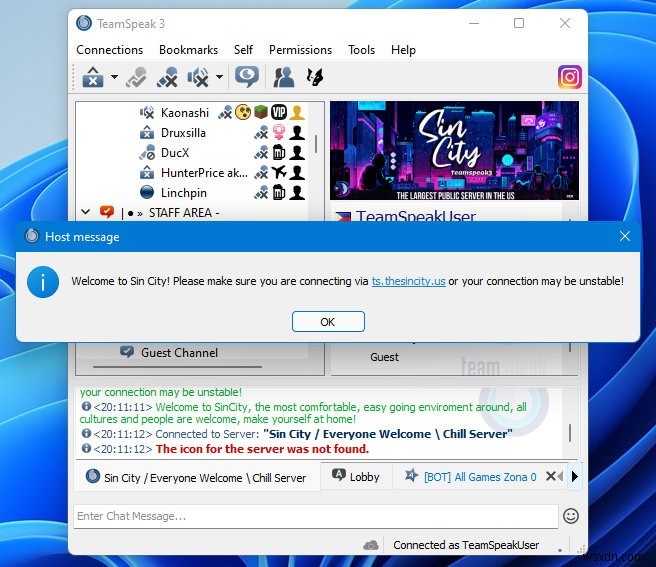Click the wolf-head icon in the toolbar
This screenshot has height=567, width=656.
[315, 77]
